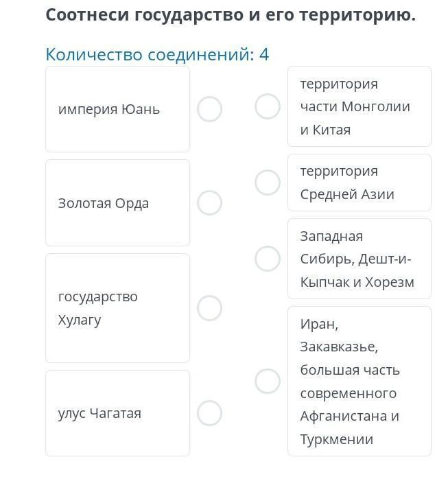
Task: Select the circle next to 'территория Средней Азии'
Action: click(x=268, y=183)
